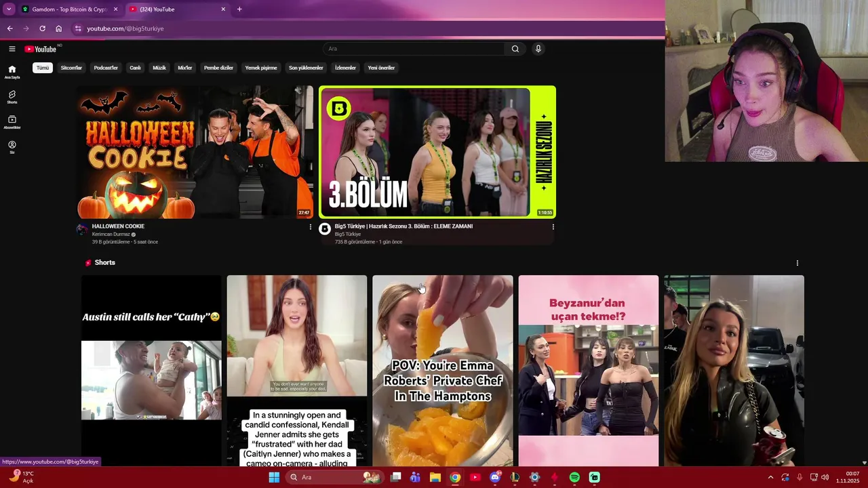868x488 pixels.
Task: Click the search magnifier button
Action: [x=515, y=49]
